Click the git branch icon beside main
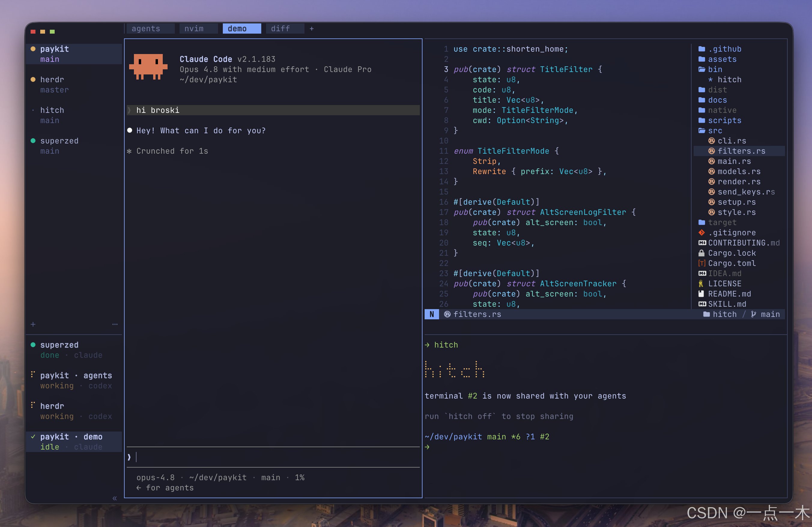 tap(754, 314)
